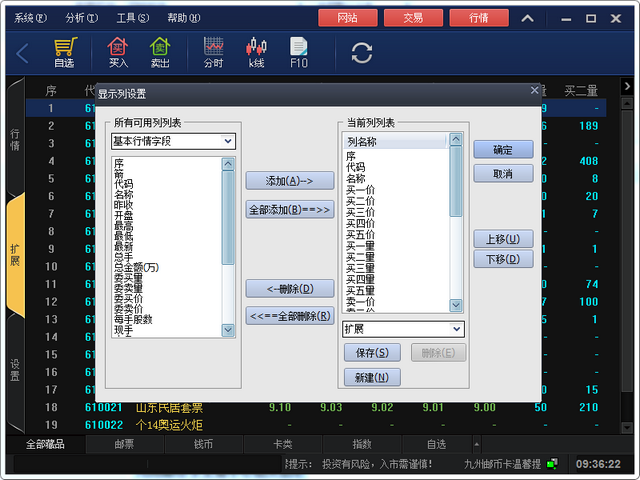This screenshot has height=480, width=640.
Task: Open the 分时 time-share chart icon
Action: pyautogui.click(x=213, y=52)
